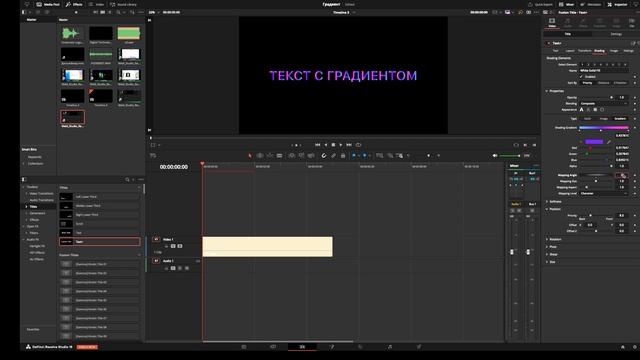Click the clip on Video 1 track
640x360 pixels.
click(x=267, y=247)
